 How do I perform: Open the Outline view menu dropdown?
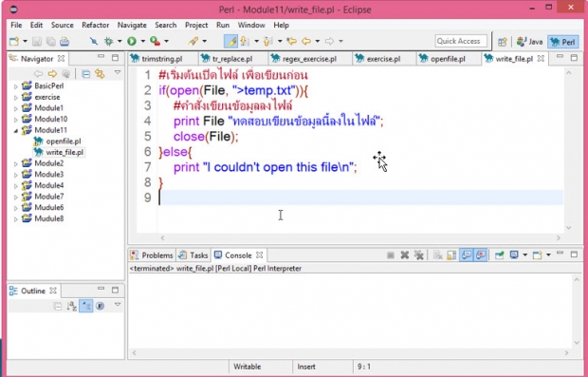(x=118, y=305)
